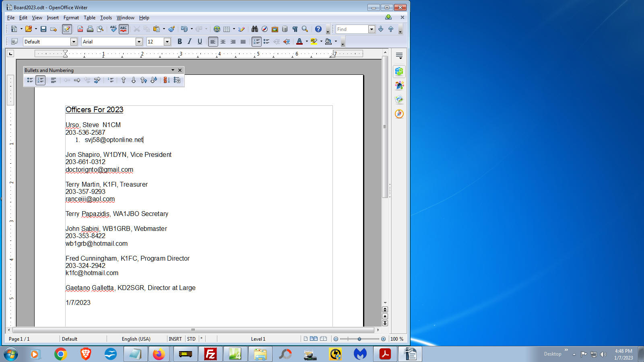Click the Save document icon
The image size is (644, 362).
click(x=43, y=29)
